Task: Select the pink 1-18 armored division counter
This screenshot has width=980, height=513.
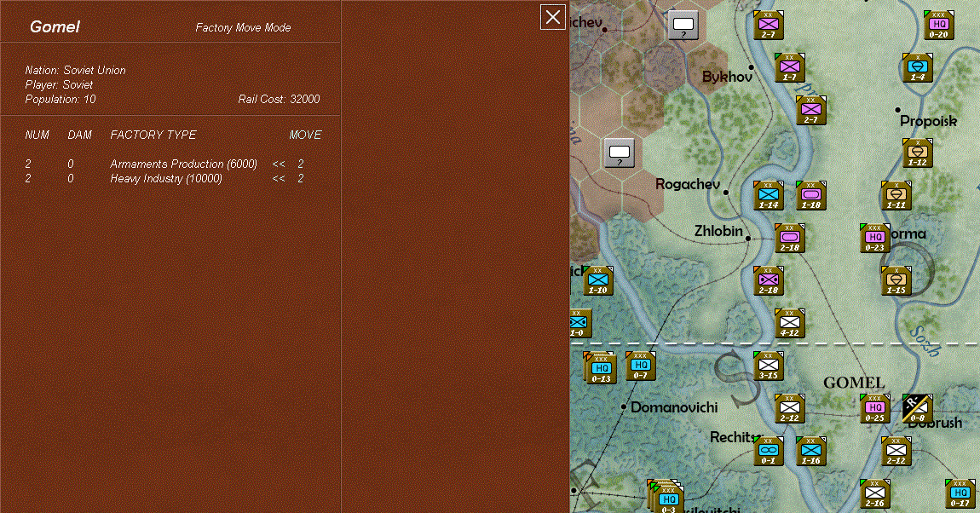Action: pos(811,195)
